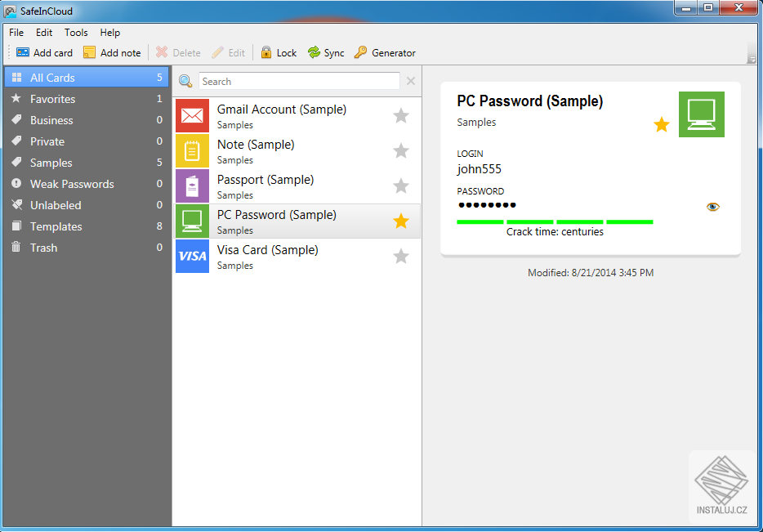Select the Visa Card sample card icon

(x=192, y=256)
